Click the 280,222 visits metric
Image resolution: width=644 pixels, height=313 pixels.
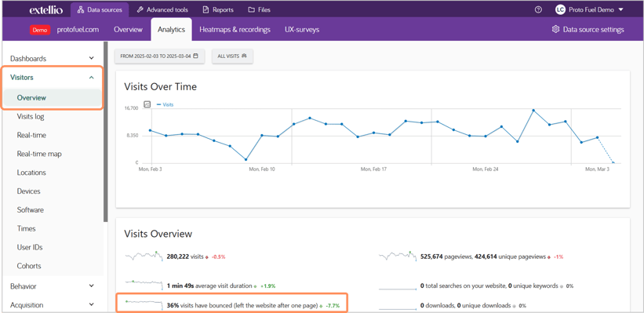(x=185, y=257)
